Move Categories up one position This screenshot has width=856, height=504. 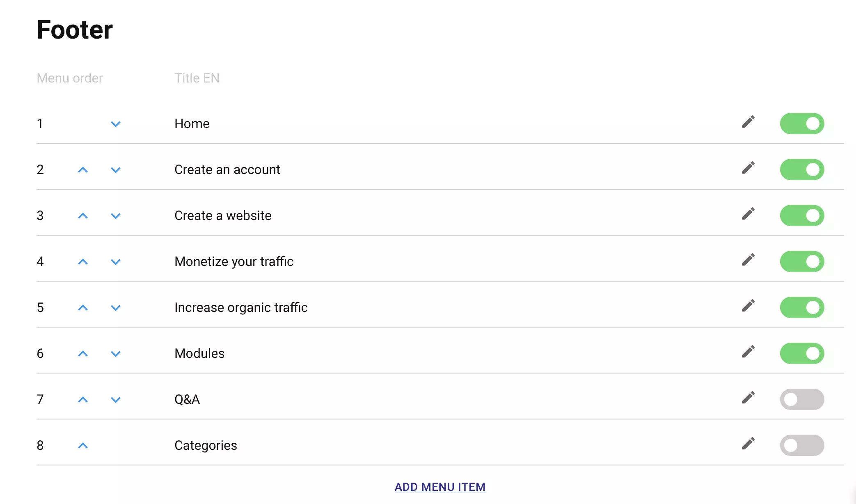click(83, 446)
